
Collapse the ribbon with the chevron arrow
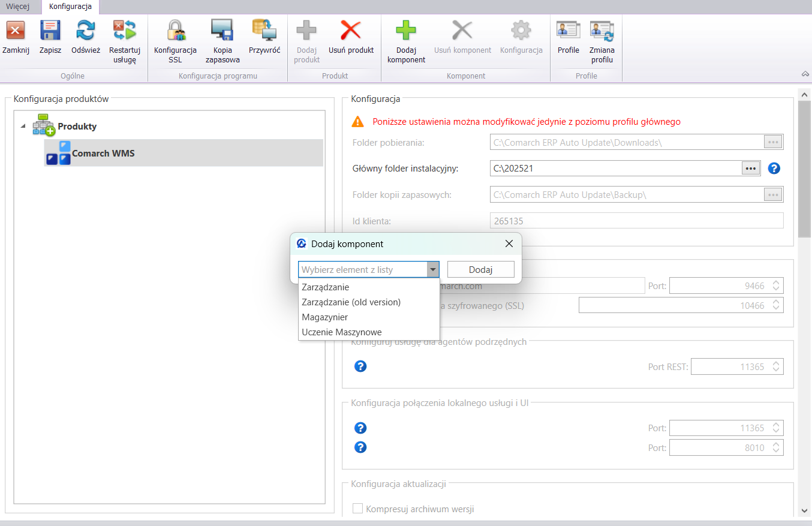[x=805, y=74]
